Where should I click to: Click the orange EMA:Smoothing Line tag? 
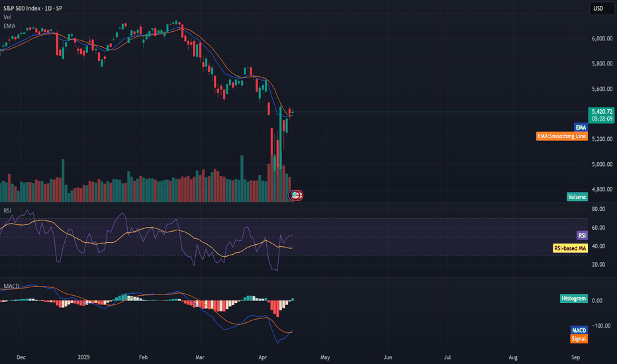coord(562,136)
